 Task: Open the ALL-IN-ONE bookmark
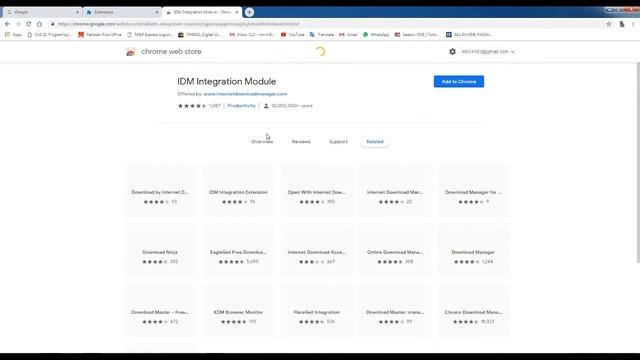tap(469, 35)
